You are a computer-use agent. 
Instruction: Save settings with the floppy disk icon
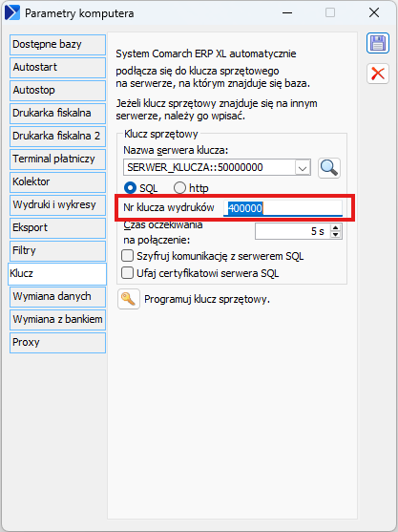coord(378,43)
